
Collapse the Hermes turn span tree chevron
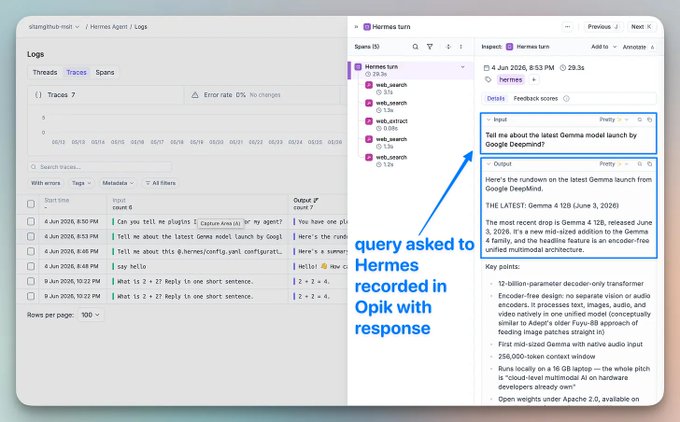click(x=463, y=67)
